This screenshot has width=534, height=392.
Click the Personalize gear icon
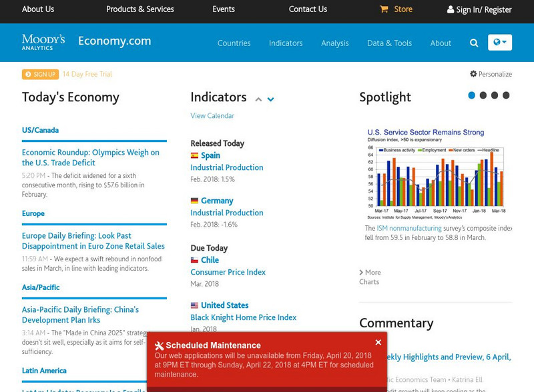pyautogui.click(x=473, y=74)
